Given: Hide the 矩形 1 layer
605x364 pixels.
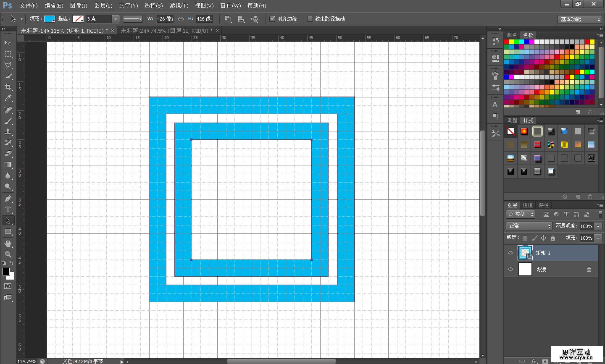Looking at the screenshot, I should click(x=510, y=253).
